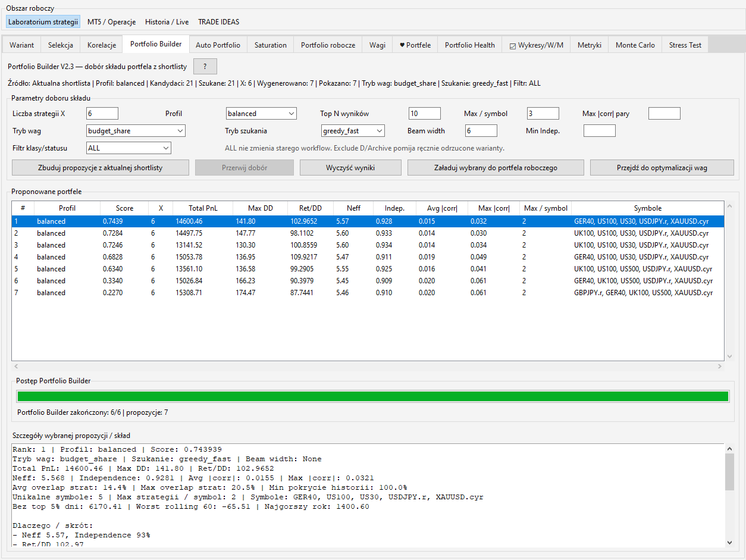Select portfolio row with score 0.2270
This screenshot has width=746, height=560.
coord(368,293)
